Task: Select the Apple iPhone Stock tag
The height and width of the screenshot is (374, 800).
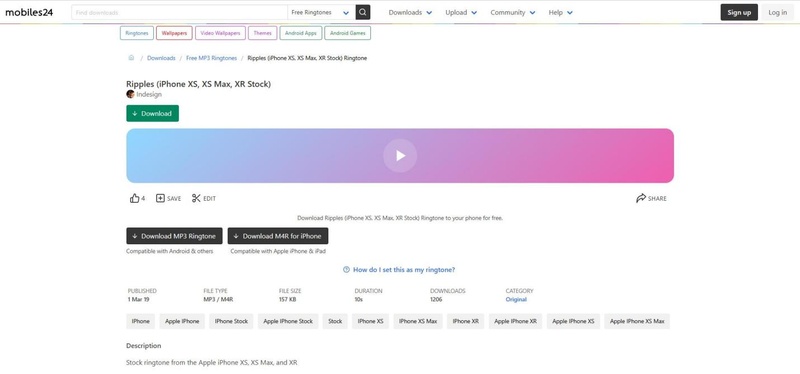Action: pyautogui.click(x=288, y=321)
